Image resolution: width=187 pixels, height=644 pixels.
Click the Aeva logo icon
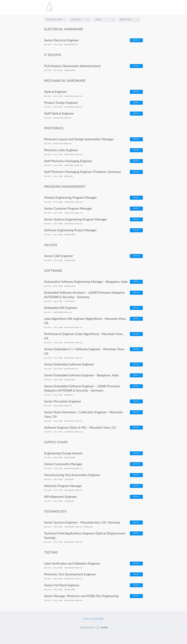click(49, 7)
